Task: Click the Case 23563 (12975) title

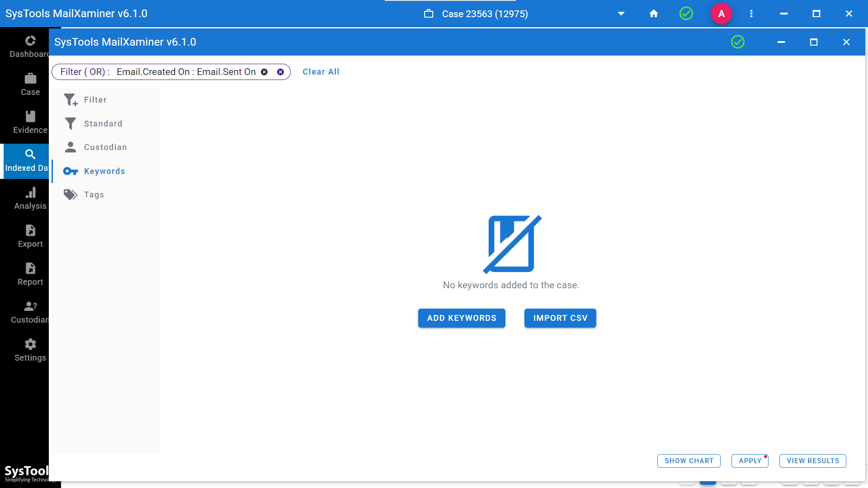Action: (x=485, y=14)
